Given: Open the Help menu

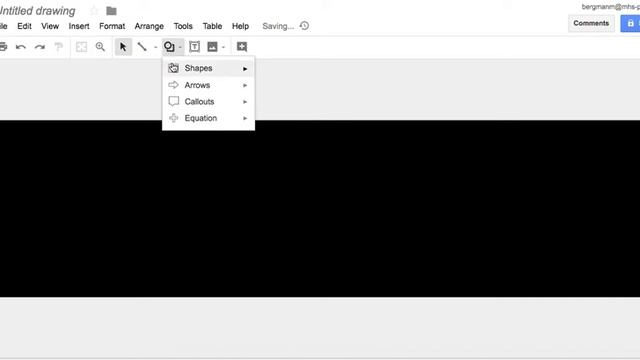Looking at the screenshot, I should 240,26.
